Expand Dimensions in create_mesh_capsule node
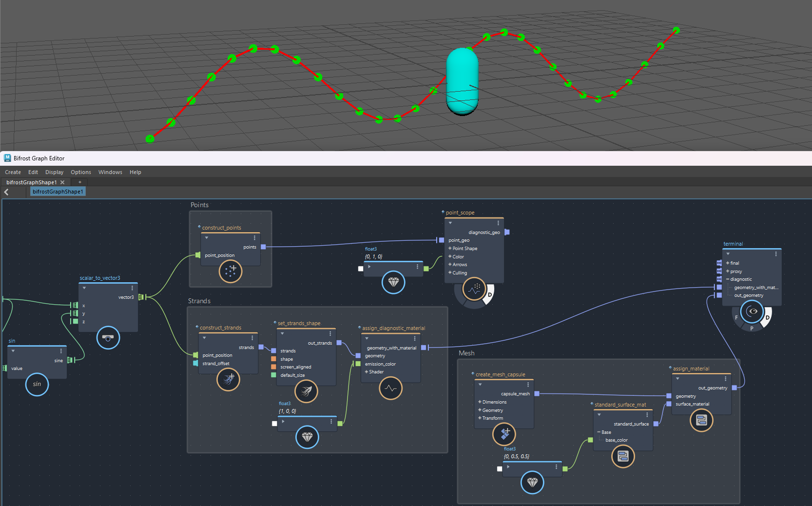The width and height of the screenshot is (812, 506). tap(480, 402)
